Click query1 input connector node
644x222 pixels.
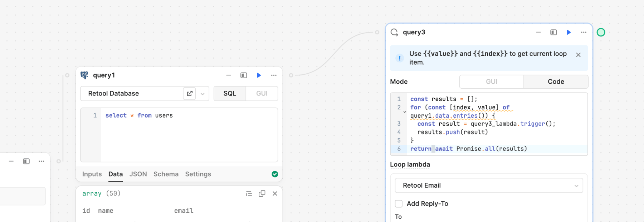coord(67,75)
